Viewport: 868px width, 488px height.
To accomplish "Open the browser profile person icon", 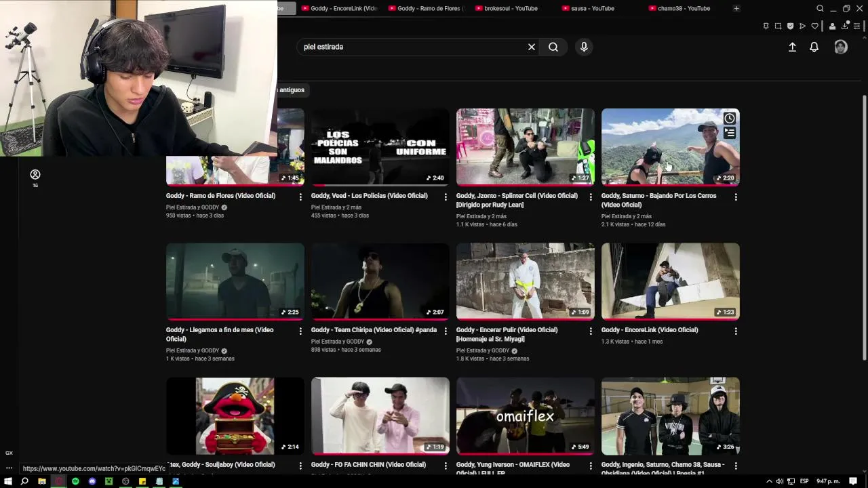I will pyautogui.click(x=832, y=26).
